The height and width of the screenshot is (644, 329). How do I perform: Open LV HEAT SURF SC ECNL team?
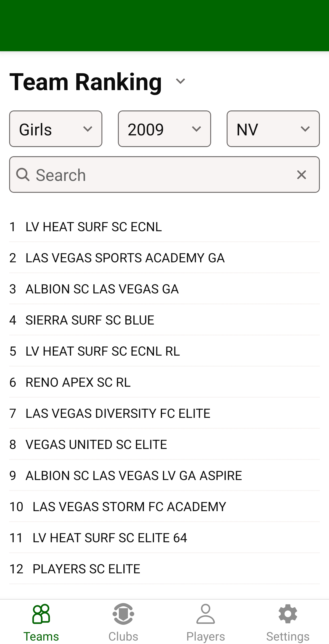click(94, 227)
